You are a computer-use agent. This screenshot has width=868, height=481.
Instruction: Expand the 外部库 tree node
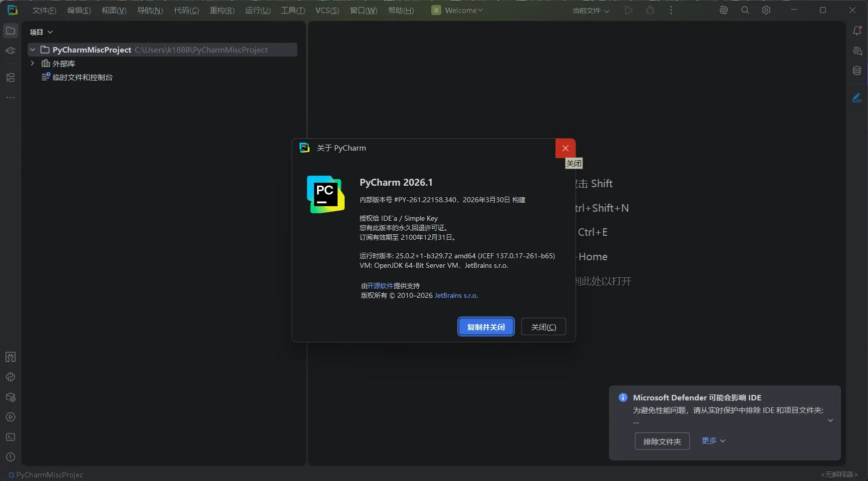pos(32,64)
